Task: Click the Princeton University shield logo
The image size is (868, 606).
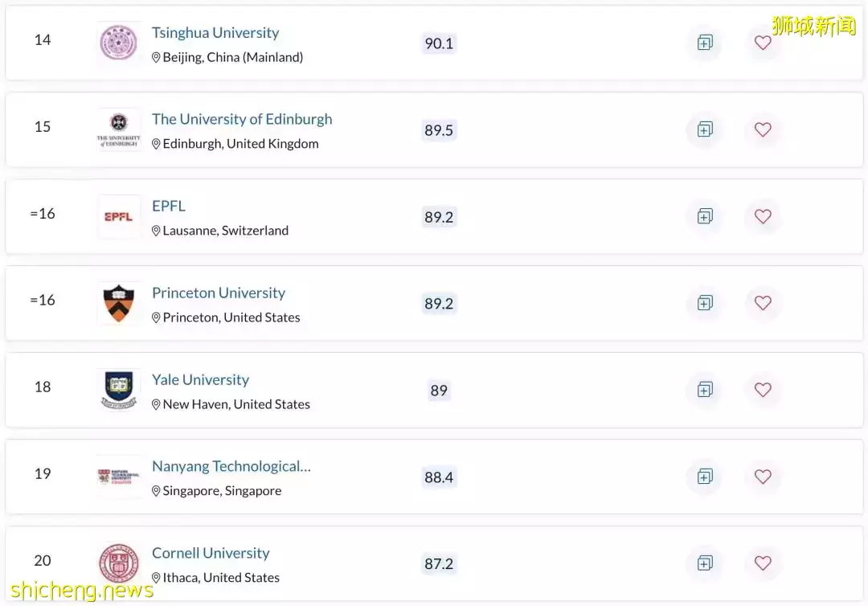Action: pos(118,303)
